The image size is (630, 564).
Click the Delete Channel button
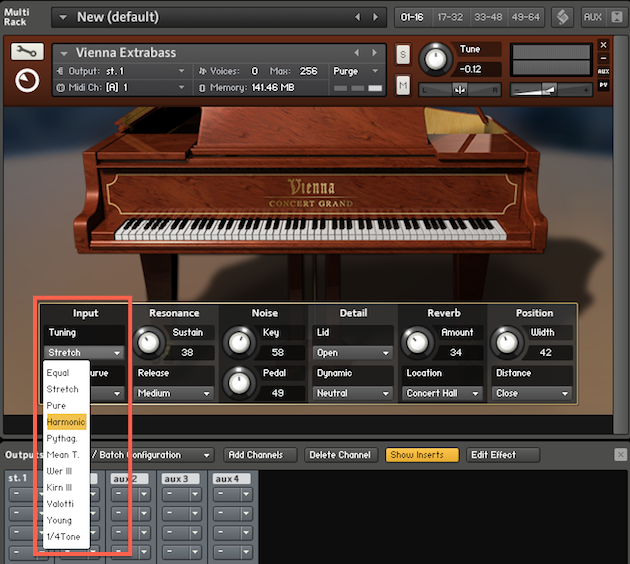341,455
